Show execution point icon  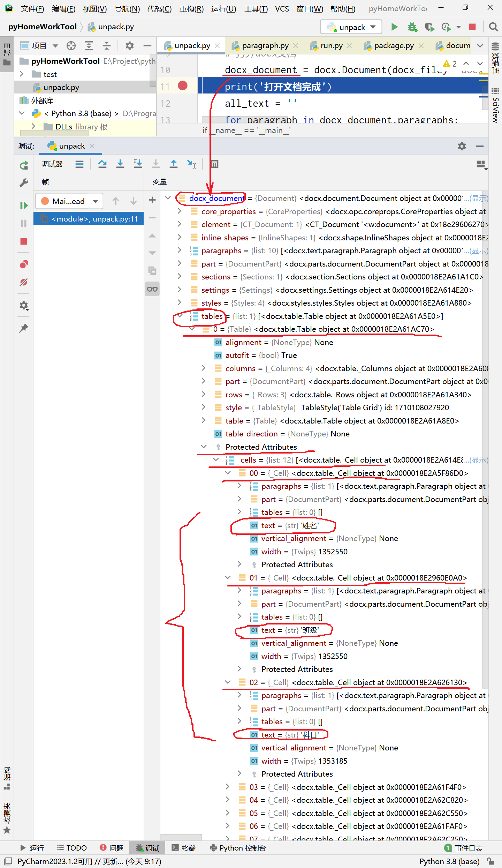[x=79, y=164]
